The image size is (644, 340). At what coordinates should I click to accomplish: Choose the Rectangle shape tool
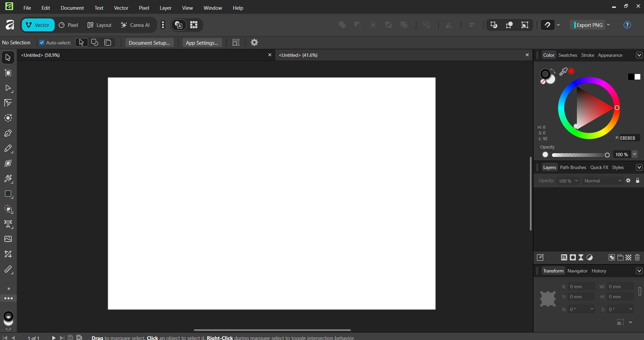coord(8,194)
